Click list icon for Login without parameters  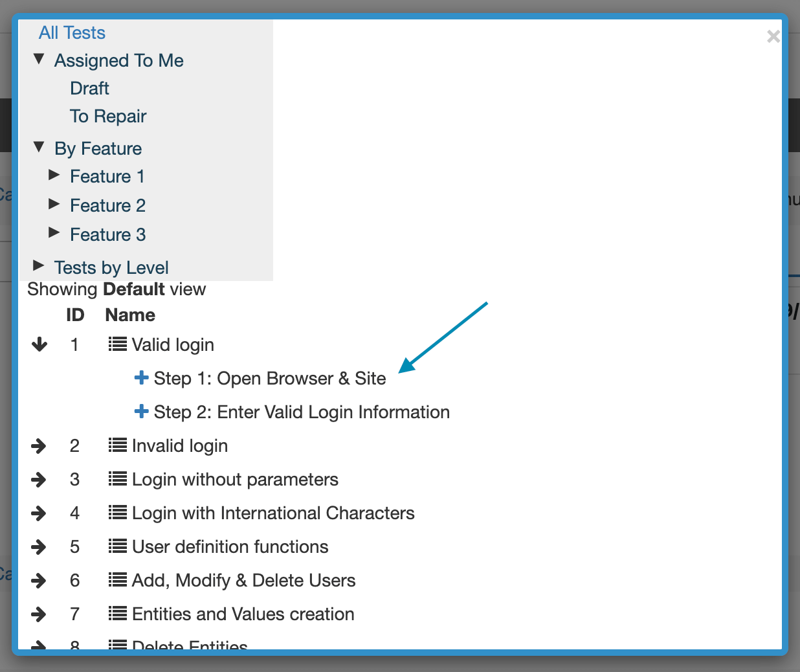pos(117,479)
